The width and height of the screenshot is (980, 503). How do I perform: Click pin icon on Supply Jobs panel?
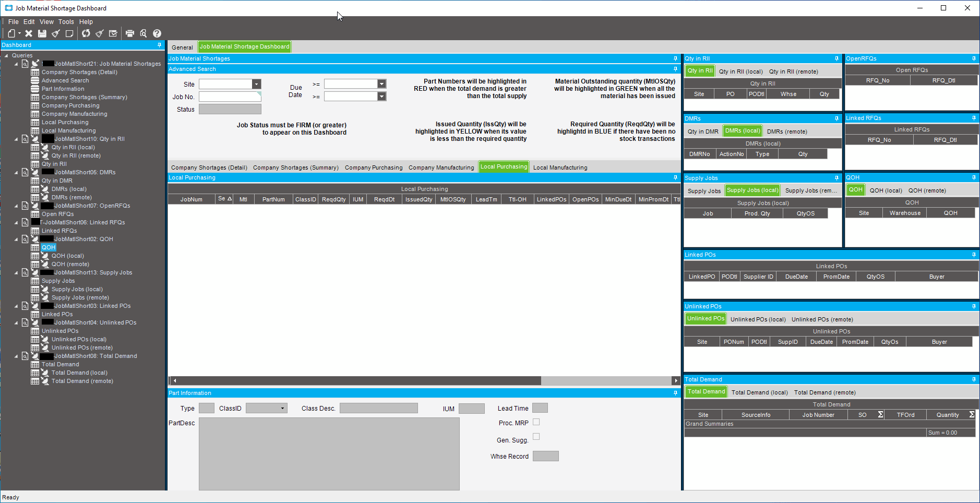836,178
